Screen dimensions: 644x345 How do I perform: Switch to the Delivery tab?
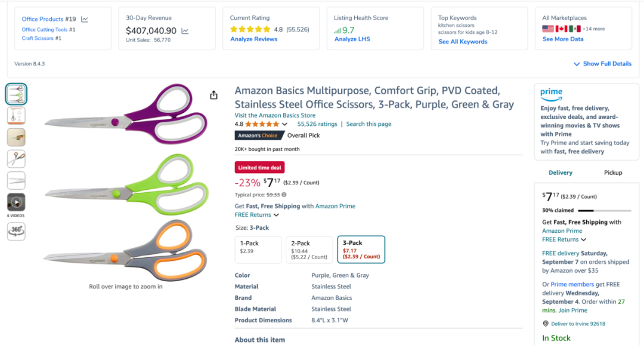[x=560, y=172]
